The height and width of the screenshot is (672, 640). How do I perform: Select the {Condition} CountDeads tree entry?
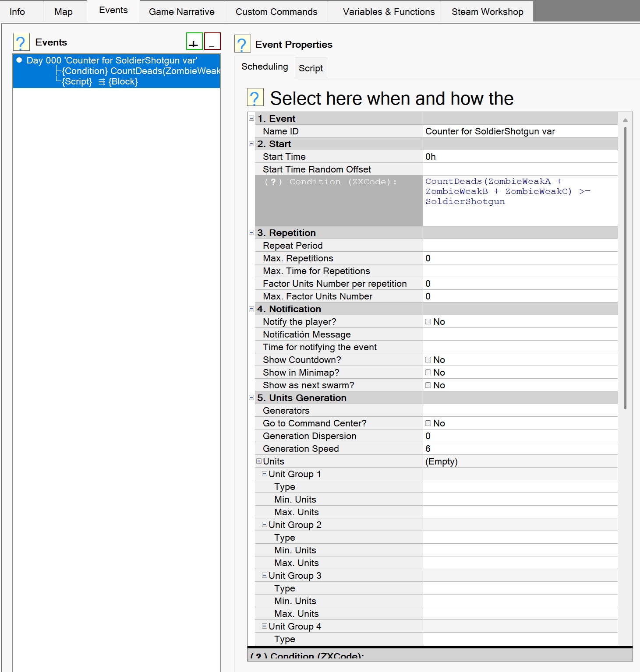coord(141,71)
